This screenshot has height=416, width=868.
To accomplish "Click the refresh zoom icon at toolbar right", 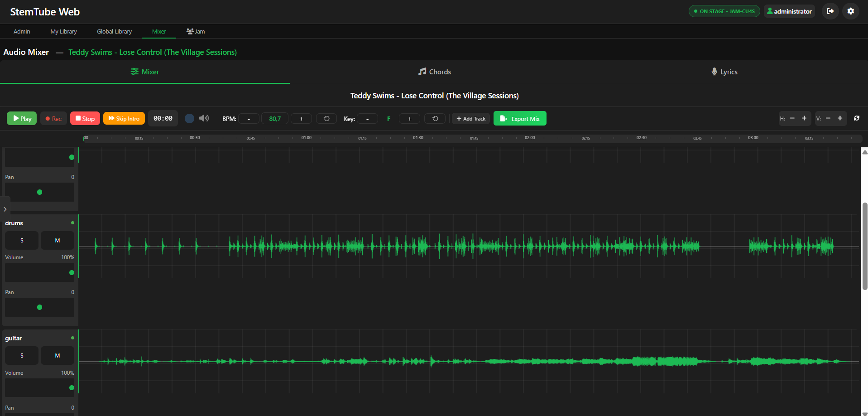I will [857, 118].
